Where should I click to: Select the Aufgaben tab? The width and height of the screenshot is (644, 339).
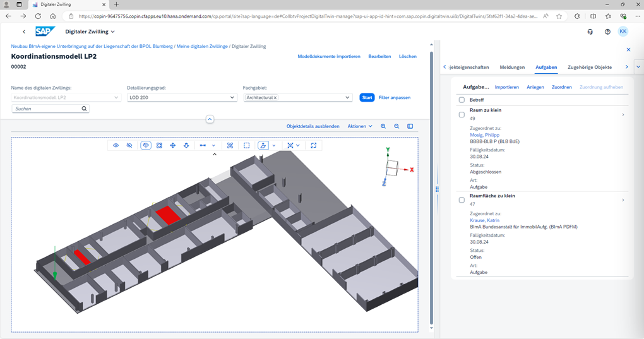click(x=546, y=68)
